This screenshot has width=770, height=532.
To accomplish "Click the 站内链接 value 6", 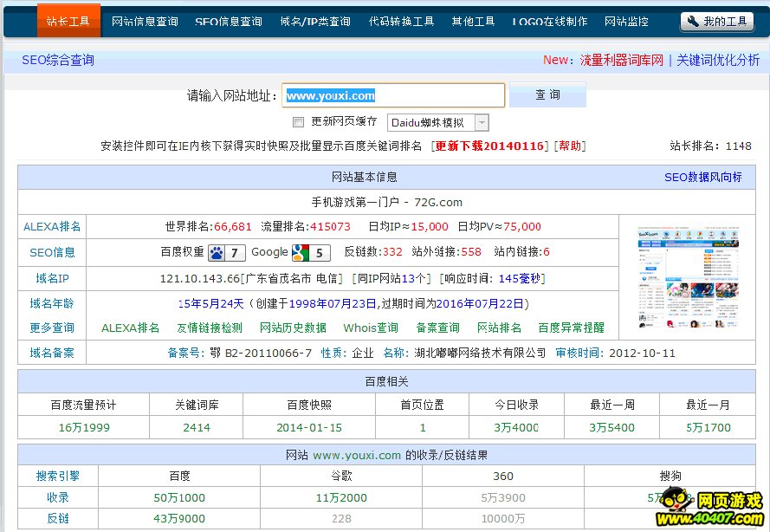I will coord(547,252).
